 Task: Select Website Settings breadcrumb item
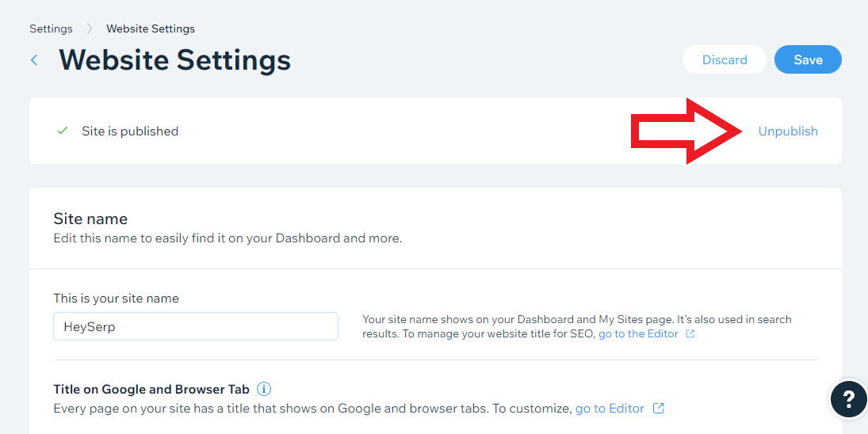coord(151,29)
